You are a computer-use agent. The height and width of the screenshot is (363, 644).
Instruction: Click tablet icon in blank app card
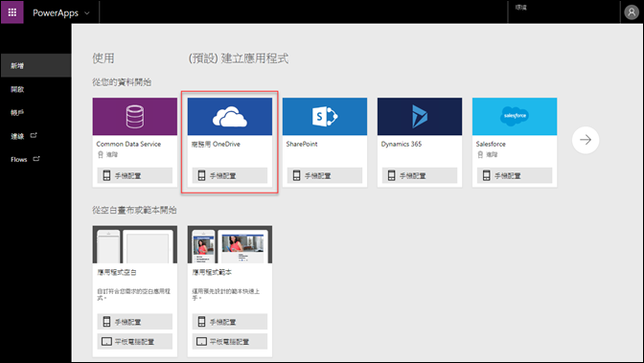(x=106, y=341)
